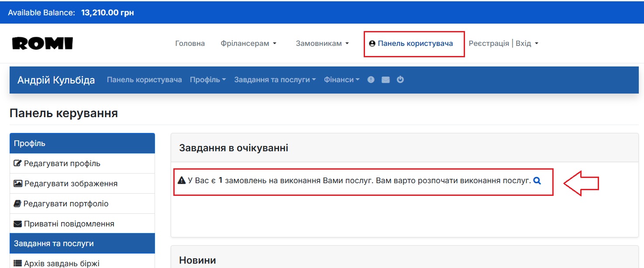Expand the Завдання та послуги dropdown

pyautogui.click(x=274, y=80)
